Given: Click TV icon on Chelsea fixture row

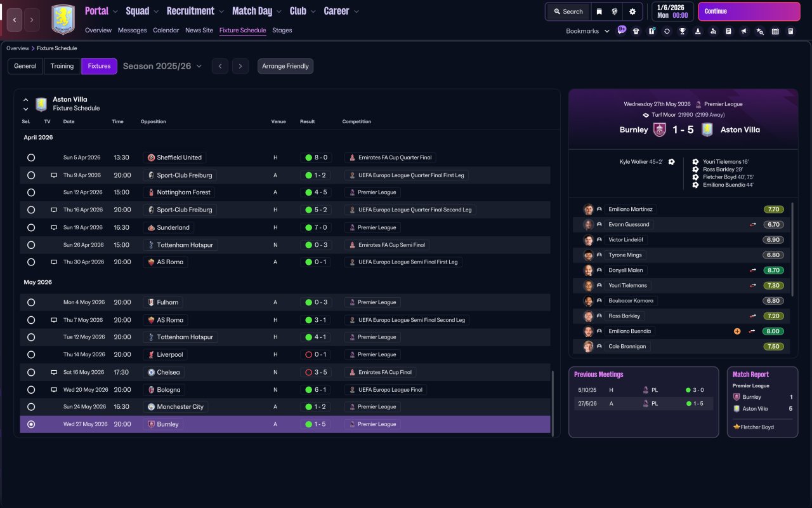Looking at the screenshot, I should pos(54,372).
